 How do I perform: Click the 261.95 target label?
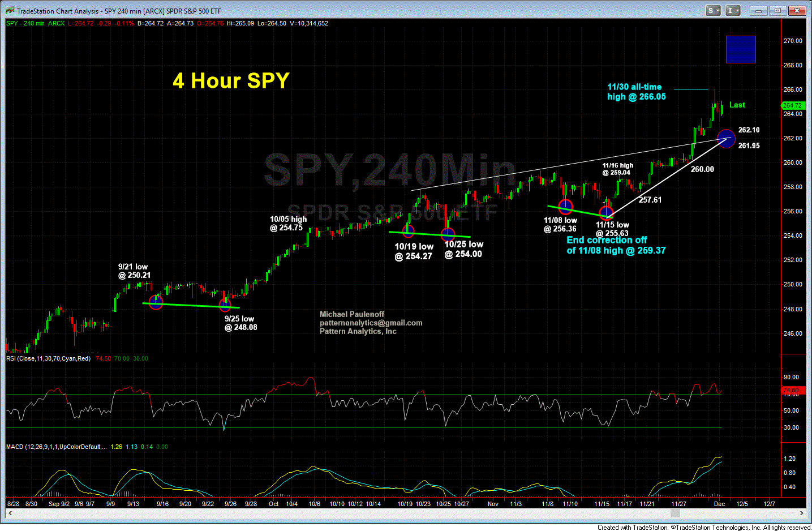[749, 145]
